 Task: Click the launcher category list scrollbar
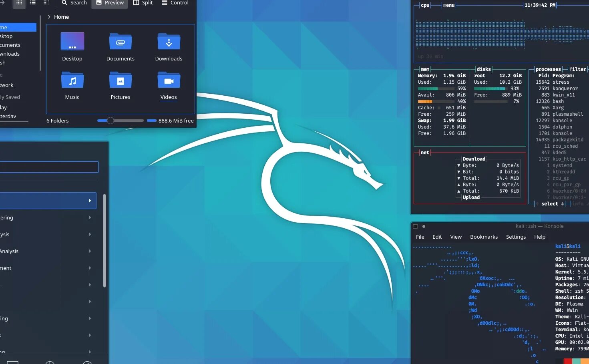click(105, 240)
